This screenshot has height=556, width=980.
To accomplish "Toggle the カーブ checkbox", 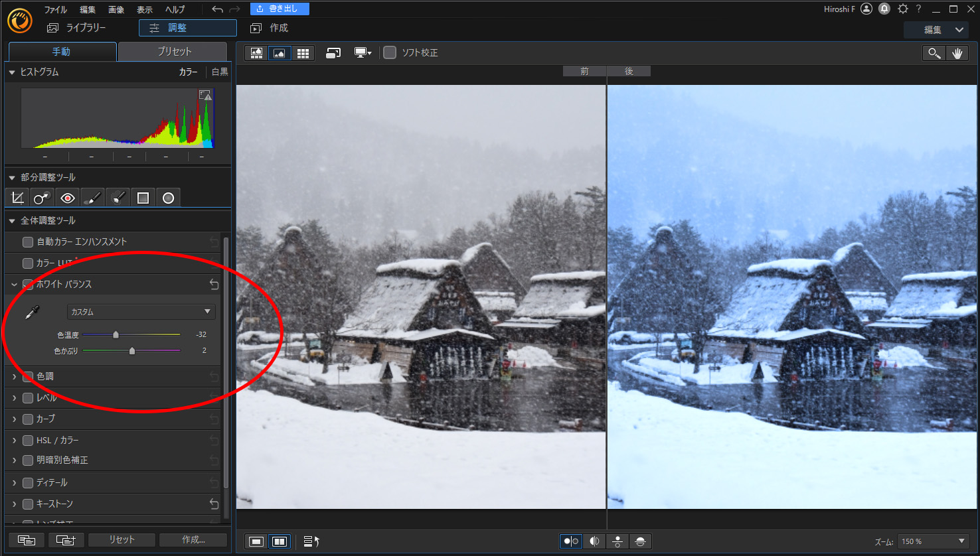I will tap(28, 419).
